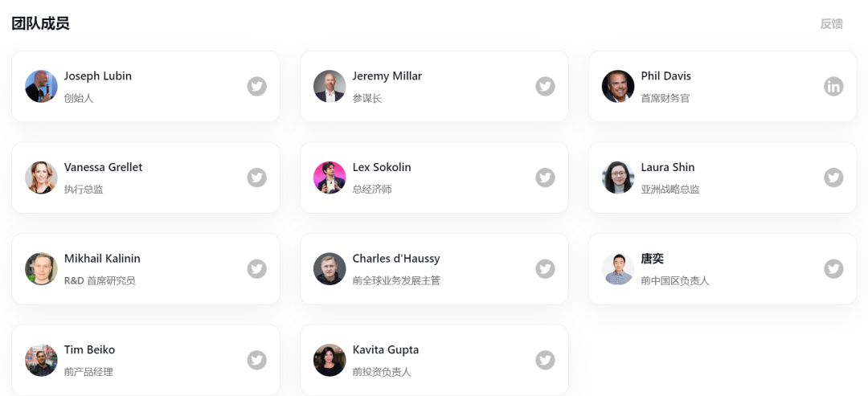Open 唐奕's Twitter icon
Viewport: 868px width, 396px height.
tap(833, 269)
